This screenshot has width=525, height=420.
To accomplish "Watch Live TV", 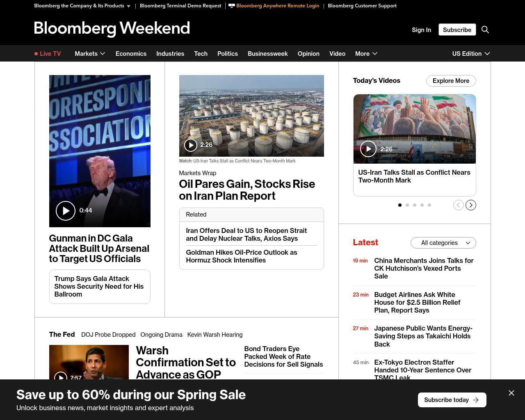I will point(48,54).
